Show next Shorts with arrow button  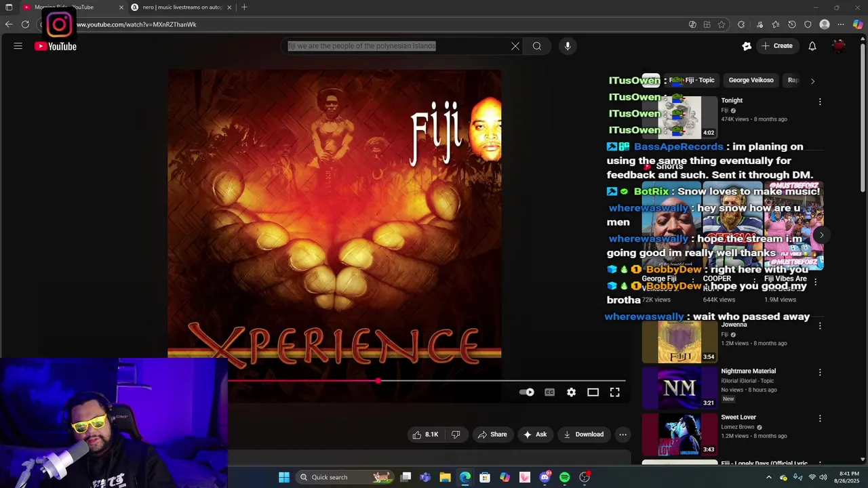pos(821,235)
